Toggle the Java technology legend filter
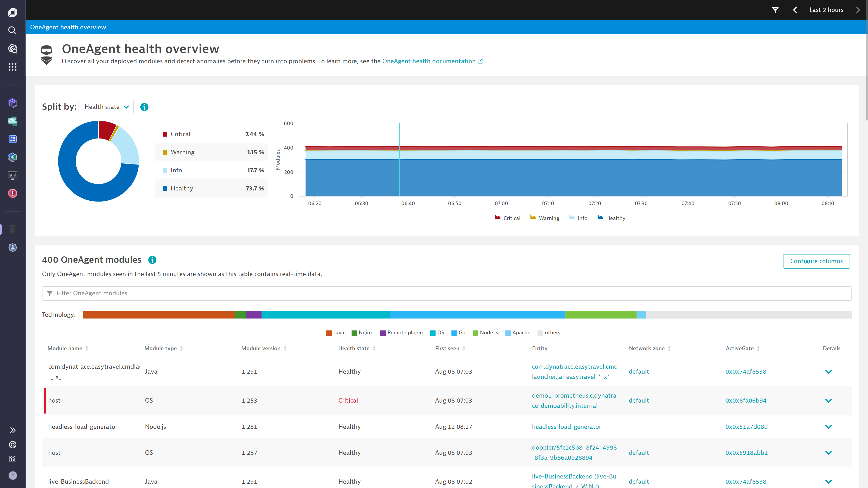The image size is (868, 488). point(335,333)
